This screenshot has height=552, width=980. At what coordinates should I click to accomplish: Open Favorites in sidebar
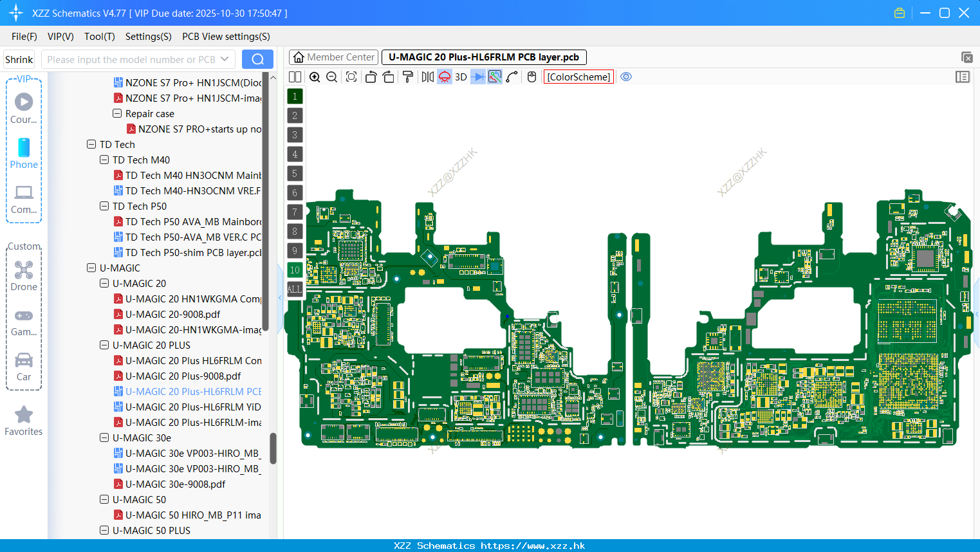pos(24,421)
